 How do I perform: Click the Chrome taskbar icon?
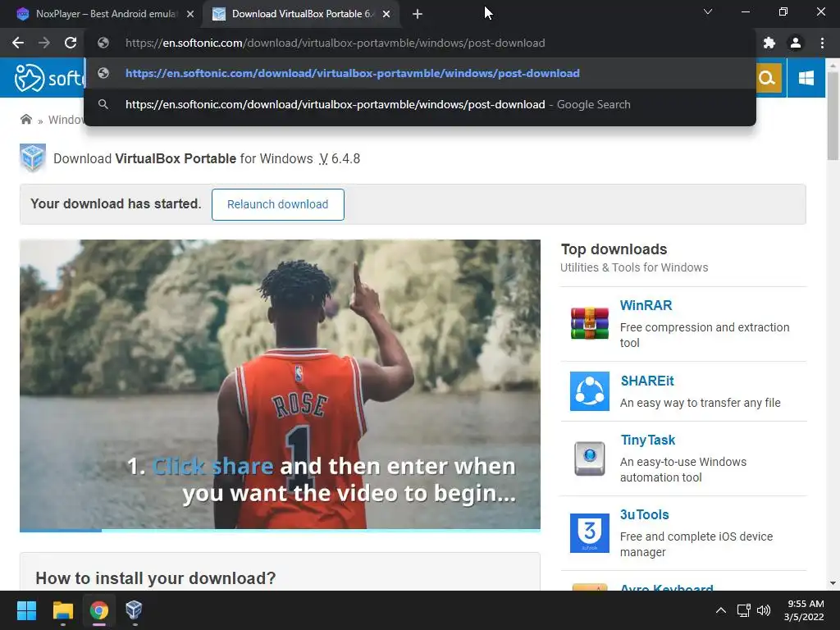click(99, 609)
